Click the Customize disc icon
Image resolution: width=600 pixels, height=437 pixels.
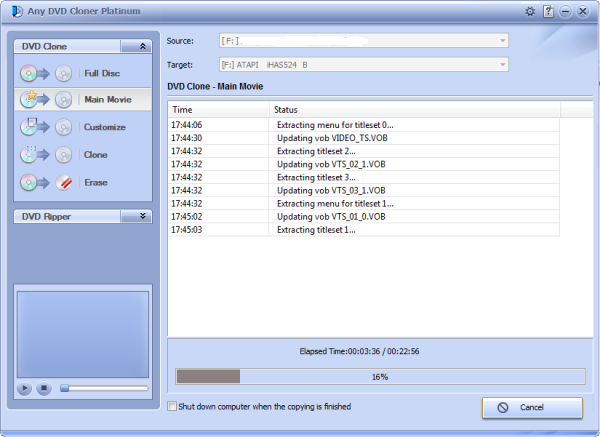(x=29, y=127)
